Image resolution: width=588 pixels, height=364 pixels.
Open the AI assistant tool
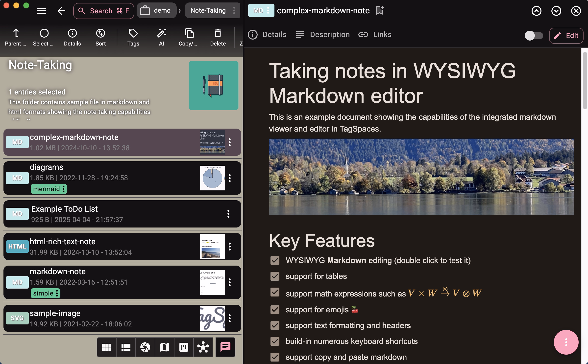click(x=162, y=37)
